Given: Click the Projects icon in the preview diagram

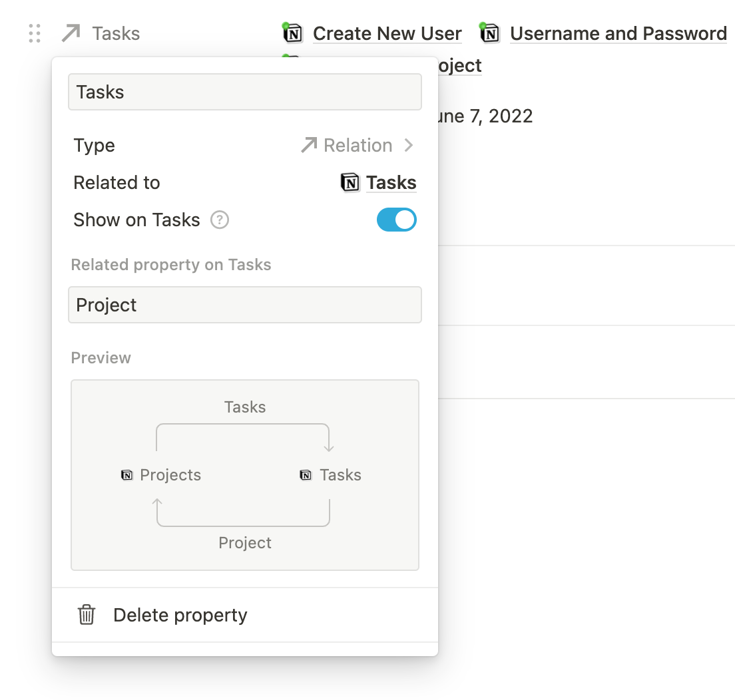Looking at the screenshot, I should click(126, 475).
